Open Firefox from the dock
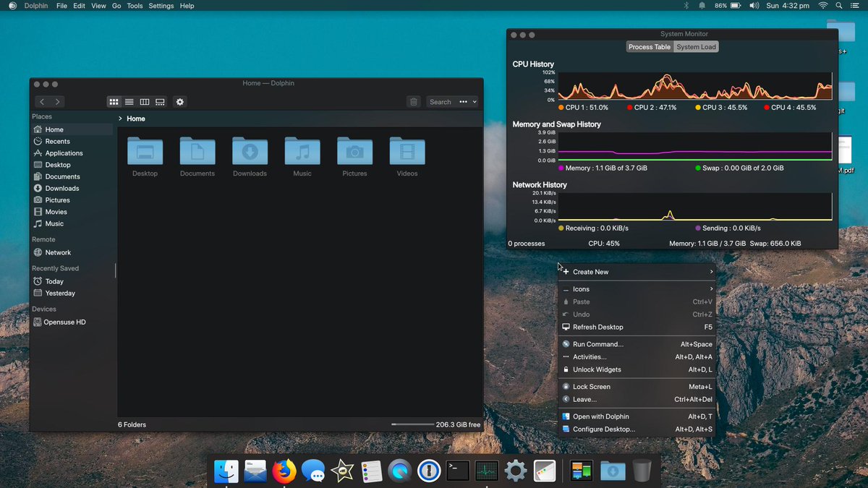 pos(284,471)
